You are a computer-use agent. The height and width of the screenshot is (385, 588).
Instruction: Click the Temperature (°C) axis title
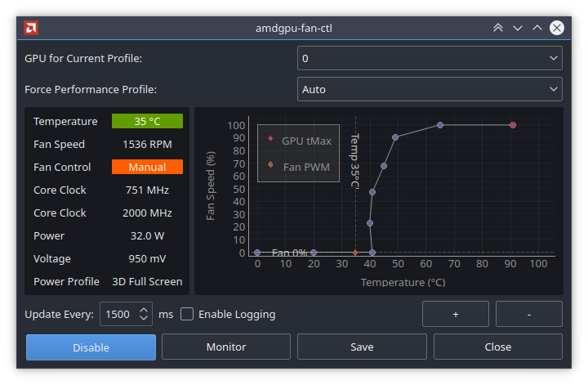(403, 282)
